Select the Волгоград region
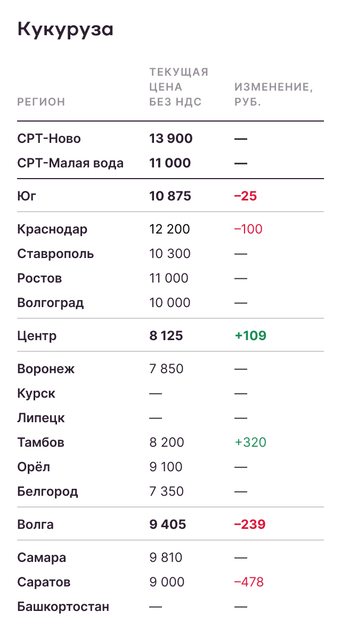341x644 pixels. pos(51,303)
